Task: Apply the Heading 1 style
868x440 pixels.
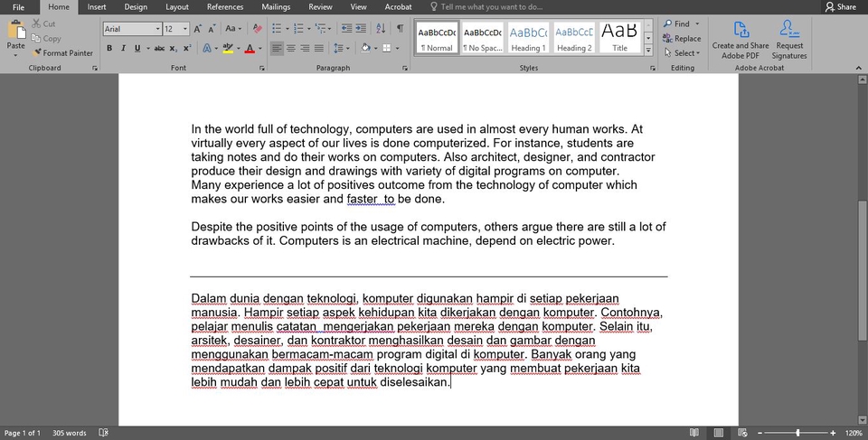Action: [x=528, y=38]
